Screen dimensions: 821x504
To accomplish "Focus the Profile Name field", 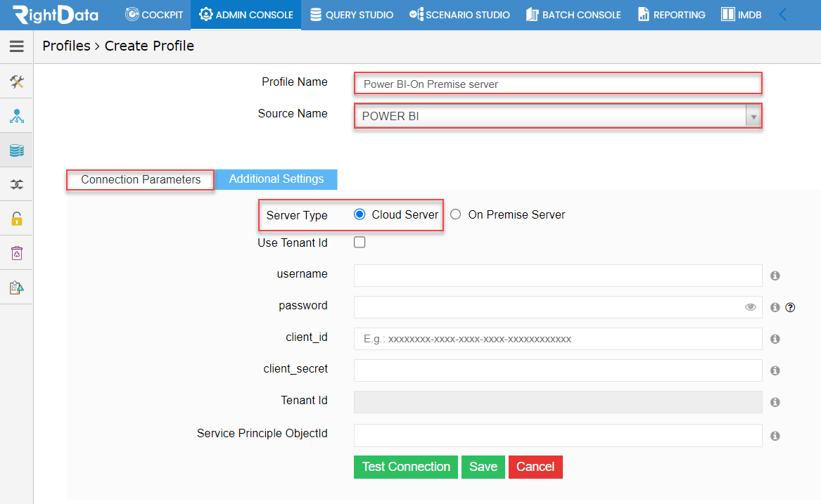I will [x=558, y=84].
